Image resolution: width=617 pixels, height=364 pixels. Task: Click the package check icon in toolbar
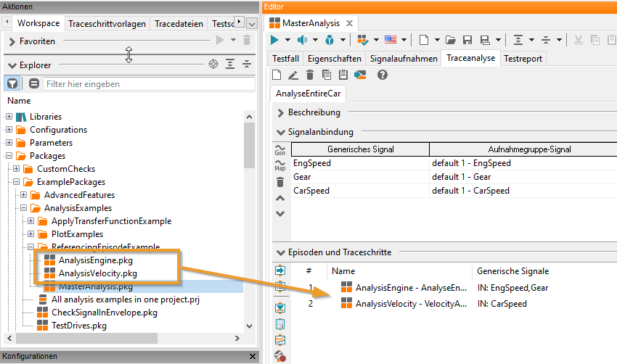pyautogui.click(x=363, y=40)
